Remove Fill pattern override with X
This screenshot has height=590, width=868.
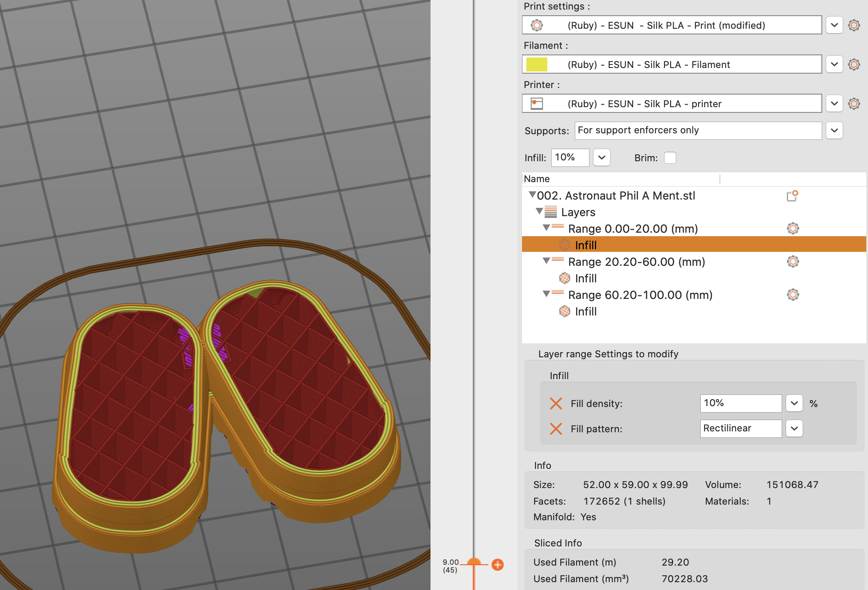[556, 429]
